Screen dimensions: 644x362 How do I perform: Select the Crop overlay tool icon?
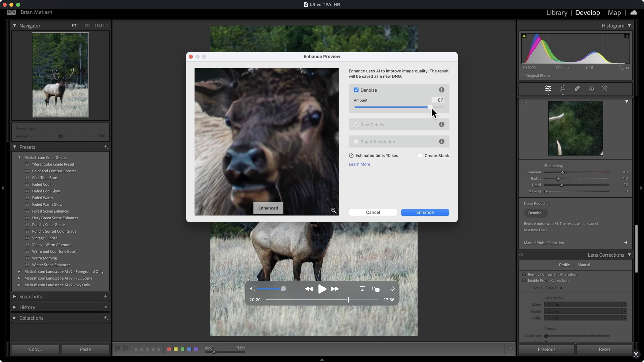(x=563, y=88)
